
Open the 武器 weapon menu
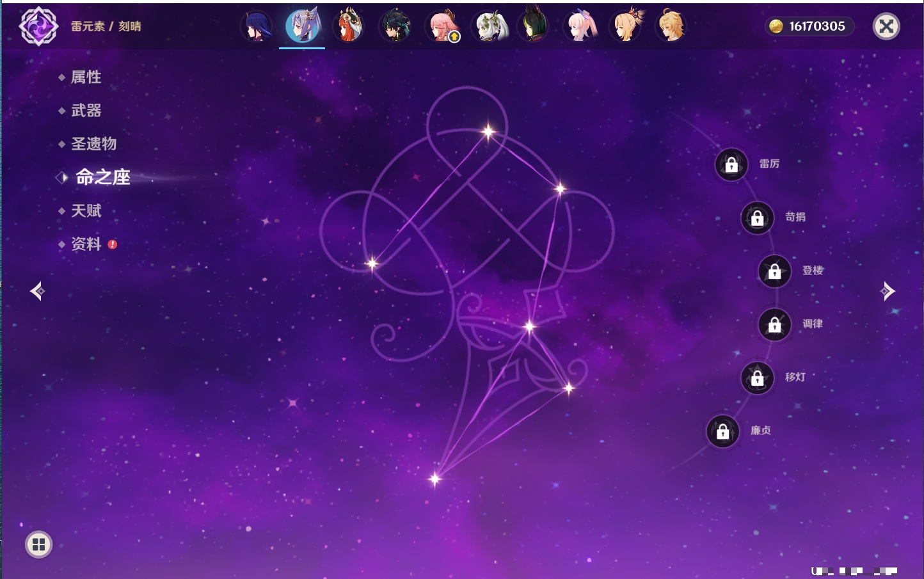(86, 111)
